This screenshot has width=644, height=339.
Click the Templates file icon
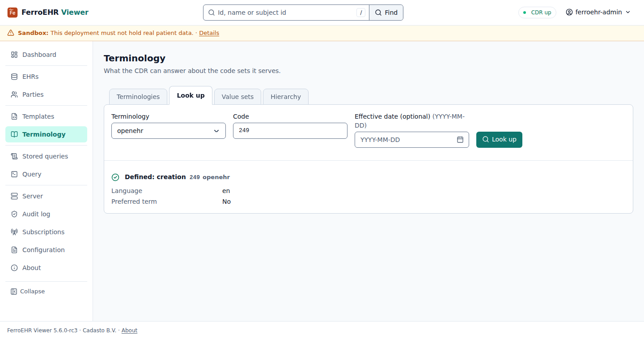pyautogui.click(x=14, y=116)
